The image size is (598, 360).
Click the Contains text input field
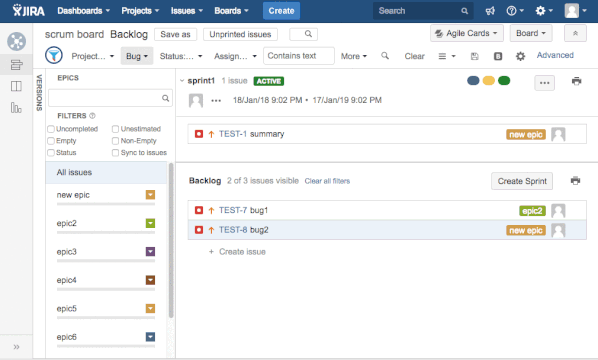click(299, 56)
